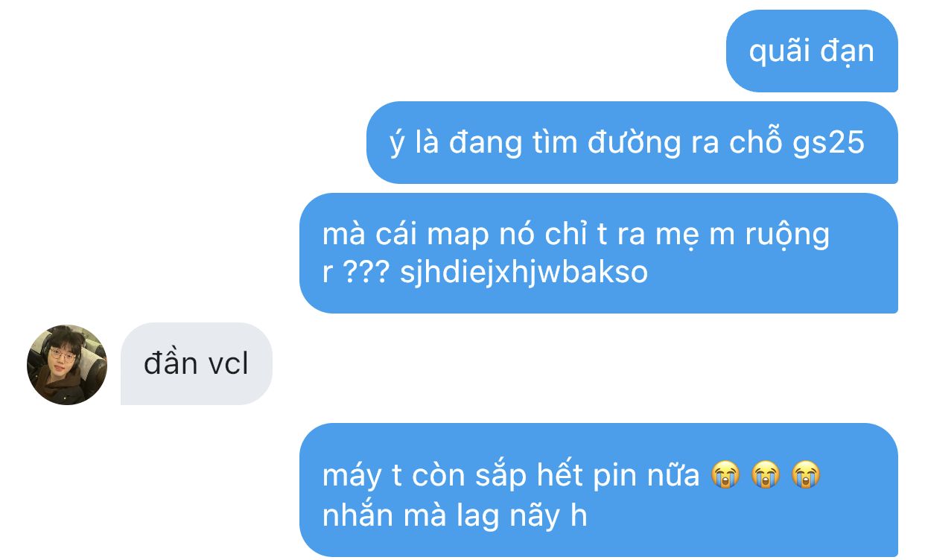This screenshot has height=560, width=925.
Task: Click the gibberish text 'sjhdiejxhjwbakso'
Action: (524, 273)
